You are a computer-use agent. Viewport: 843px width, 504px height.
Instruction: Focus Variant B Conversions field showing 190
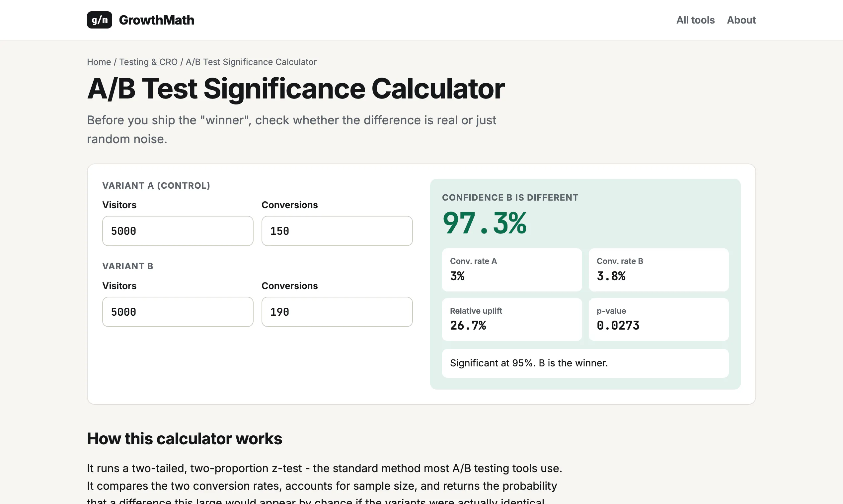[x=337, y=312]
